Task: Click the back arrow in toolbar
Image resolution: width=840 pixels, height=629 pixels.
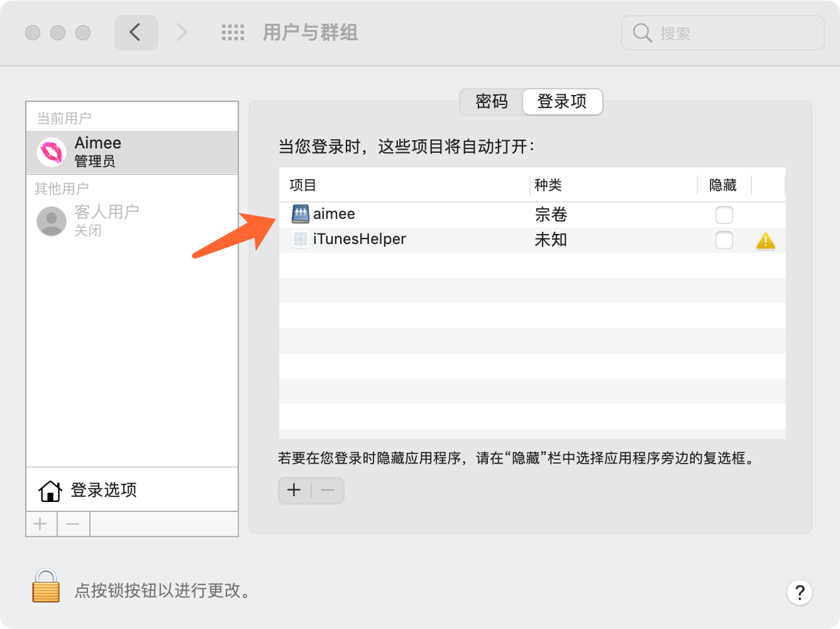Action: (x=136, y=33)
